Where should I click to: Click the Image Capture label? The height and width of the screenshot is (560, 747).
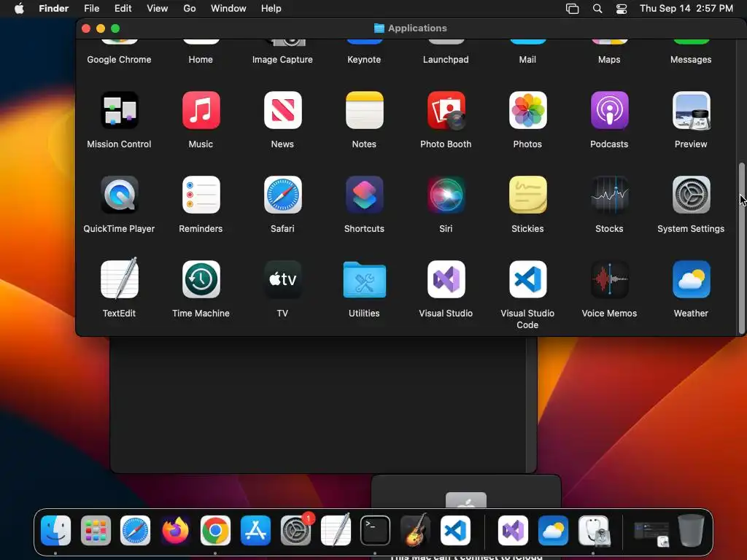tap(282, 60)
